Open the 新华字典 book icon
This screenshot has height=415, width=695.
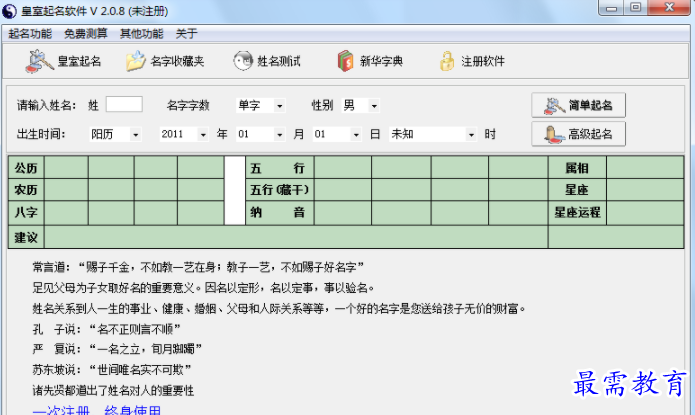click(345, 61)
